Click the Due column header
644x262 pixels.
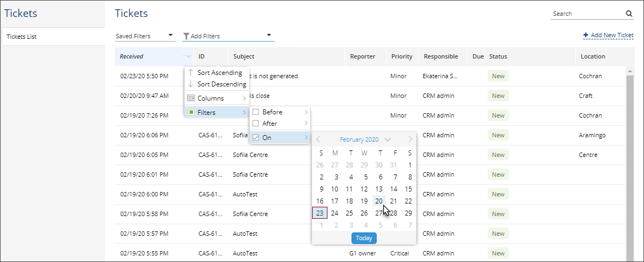point(476,57)
